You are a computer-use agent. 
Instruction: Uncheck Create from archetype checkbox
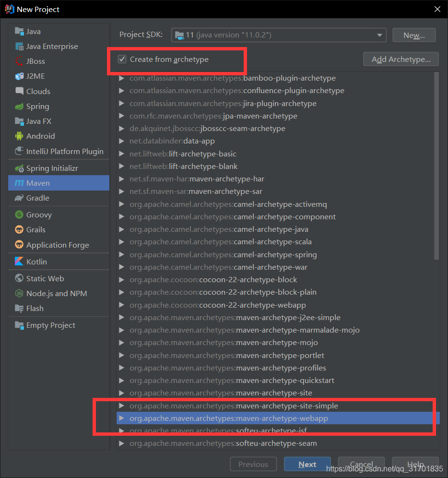pyautogui.click(x=122, y=59)
